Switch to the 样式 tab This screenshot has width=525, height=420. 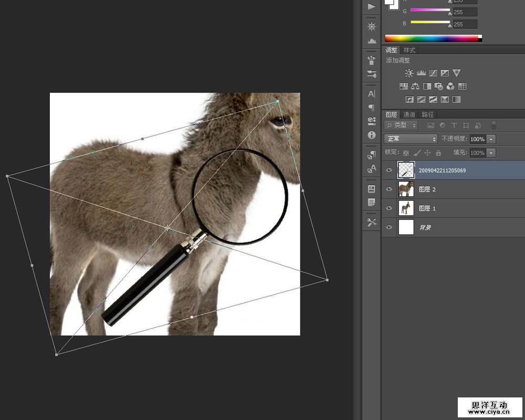tap(409, 50)
